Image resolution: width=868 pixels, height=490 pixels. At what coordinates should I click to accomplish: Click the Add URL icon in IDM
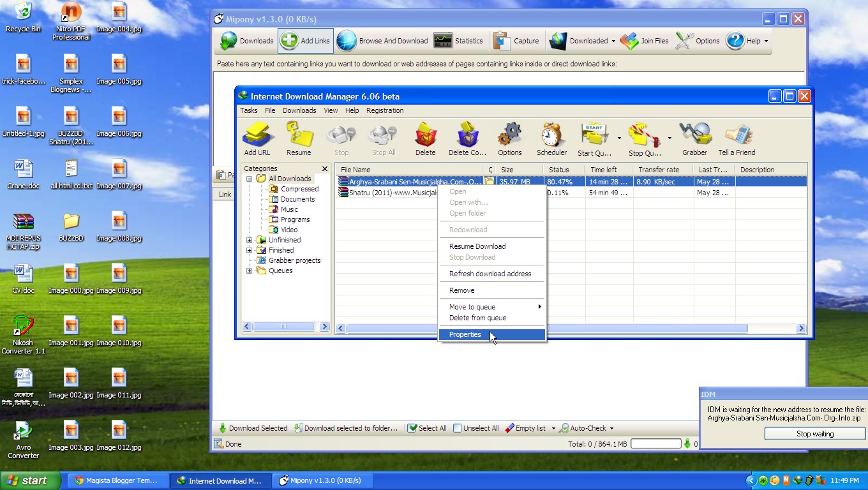(x=257, y=138)
